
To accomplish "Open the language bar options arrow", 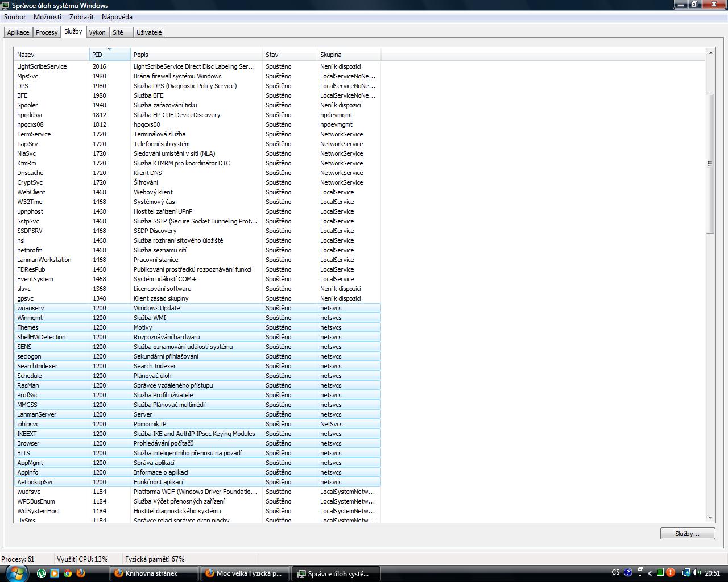I will [640, 576].
